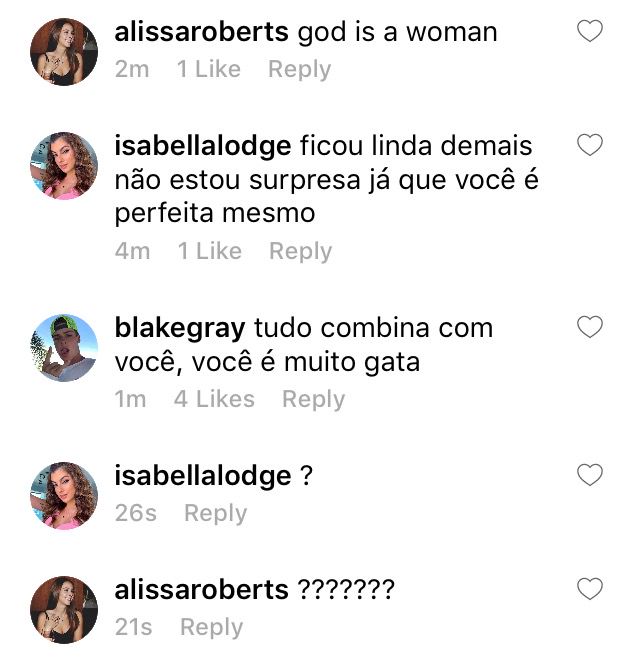
Task: Open blakegray's profile picture
Action: (x=64, y=348)
